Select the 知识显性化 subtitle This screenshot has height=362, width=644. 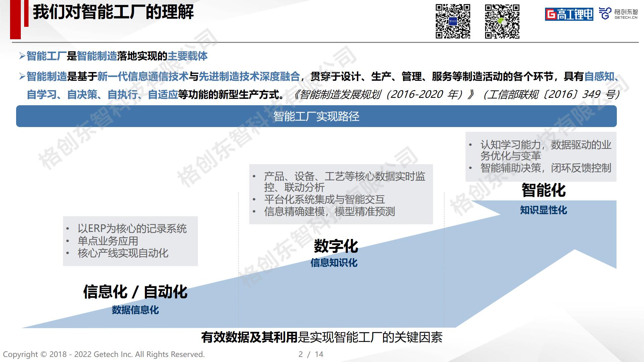point(543,210)
